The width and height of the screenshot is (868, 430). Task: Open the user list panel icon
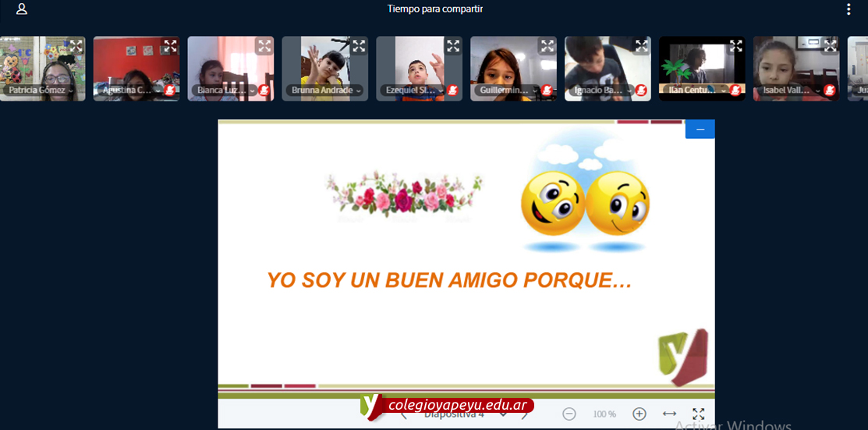(x=22, y=9)
